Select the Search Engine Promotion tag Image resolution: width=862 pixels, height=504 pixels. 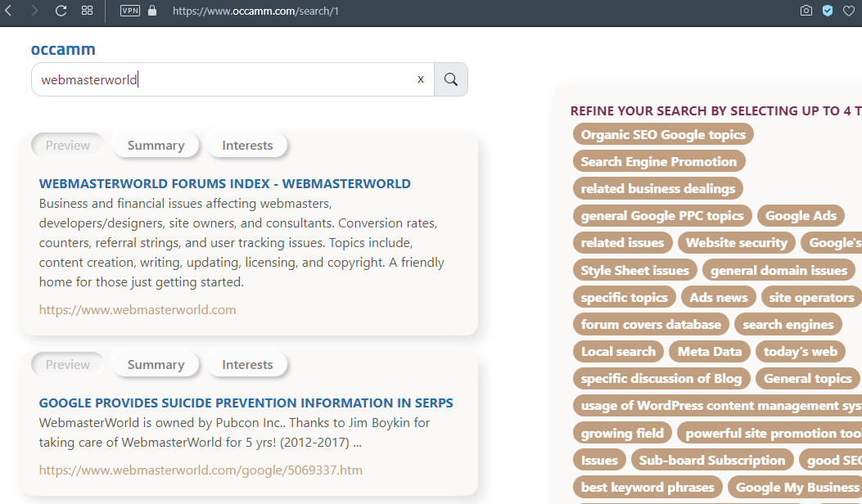(x=659, y=161)
